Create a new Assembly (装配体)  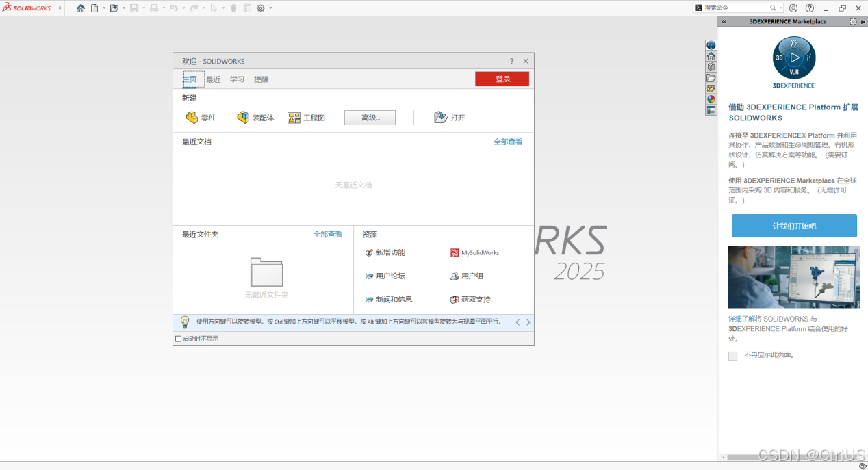coord(255,118)
